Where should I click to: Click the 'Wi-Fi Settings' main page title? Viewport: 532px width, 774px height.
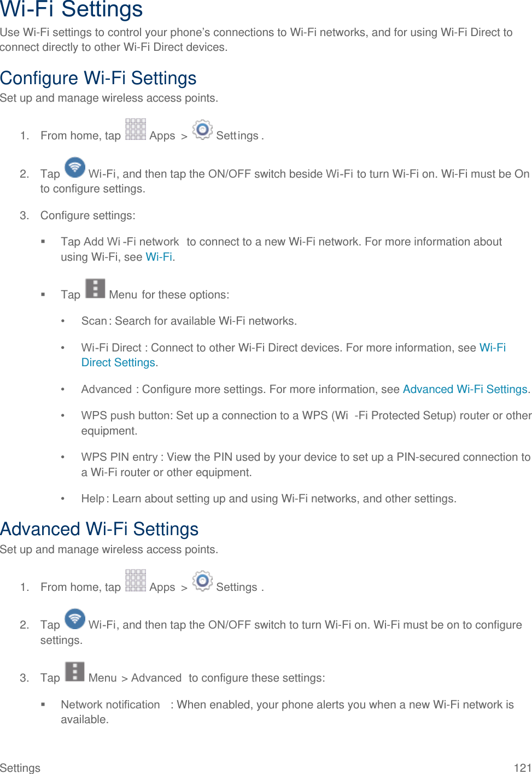click(x=72, y=10)
